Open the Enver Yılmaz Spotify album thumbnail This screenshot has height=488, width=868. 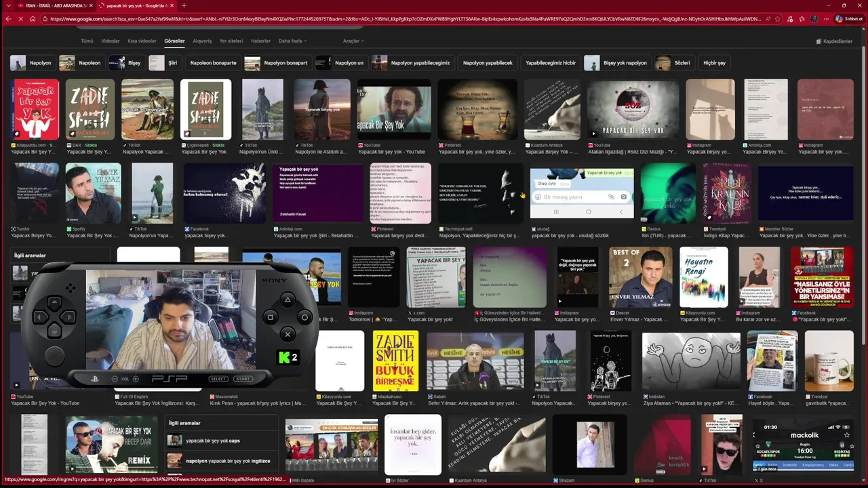tap(93, 193)
